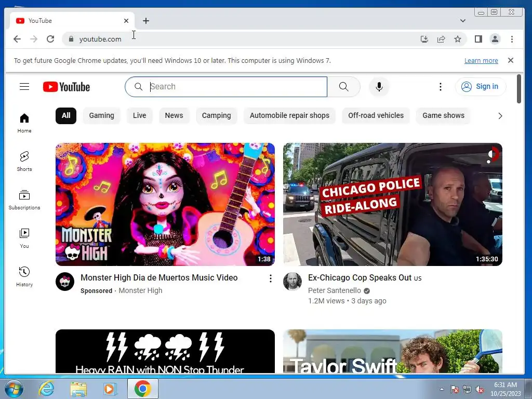Install YouTube app icon in address bar
This screenshot has height=399, width=532.
click(x=424, y=39)
